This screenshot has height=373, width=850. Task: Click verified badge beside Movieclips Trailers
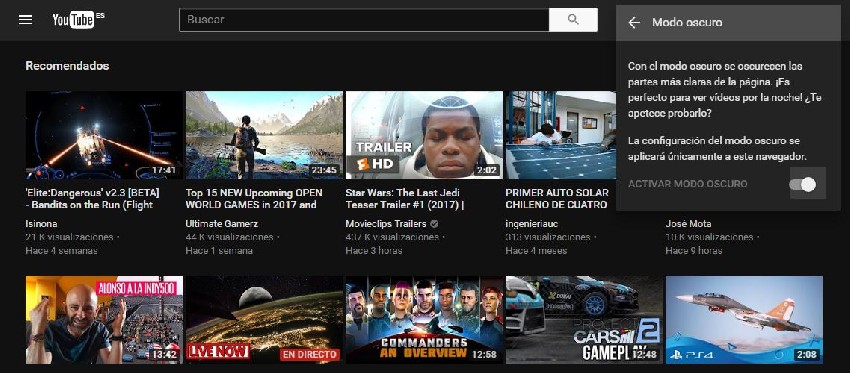coord(434,223)
